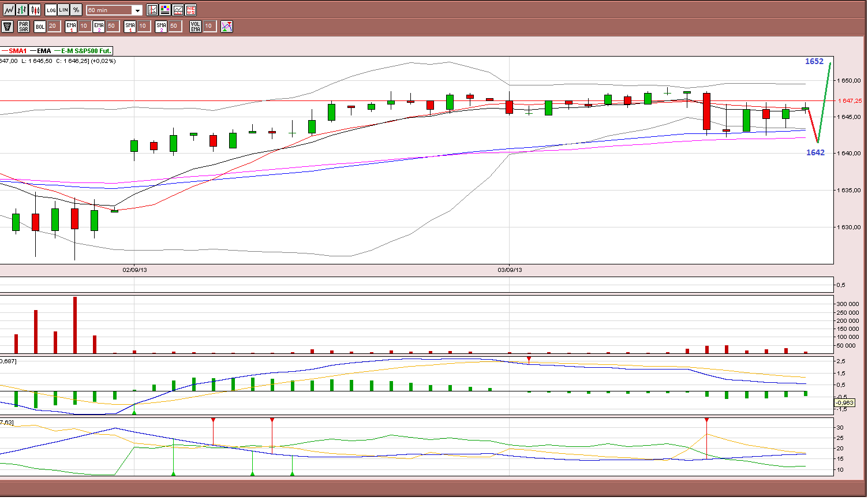
Task: Click the EMA legend label
Action: (44, 51)
